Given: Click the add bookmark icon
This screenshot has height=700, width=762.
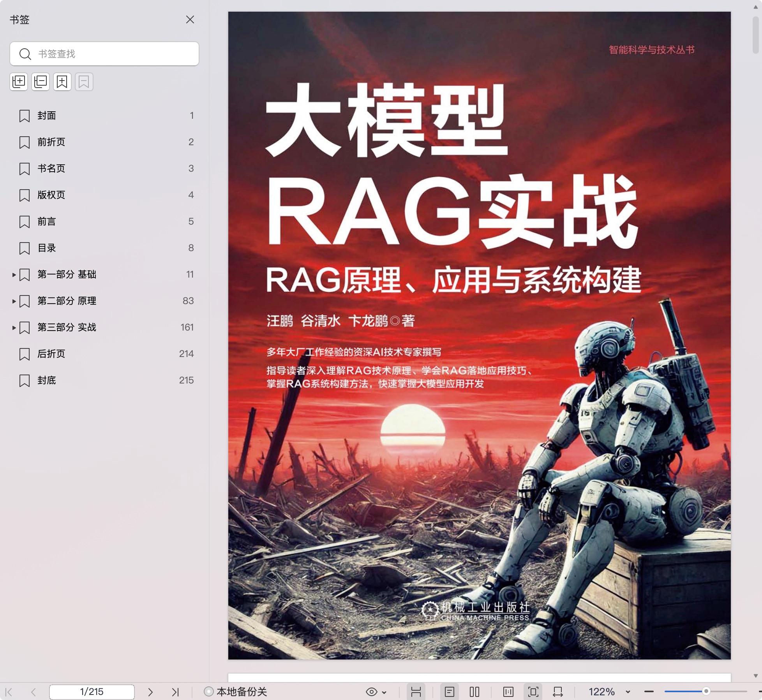Looking at the screenshot, I should [x=62, y=82].
